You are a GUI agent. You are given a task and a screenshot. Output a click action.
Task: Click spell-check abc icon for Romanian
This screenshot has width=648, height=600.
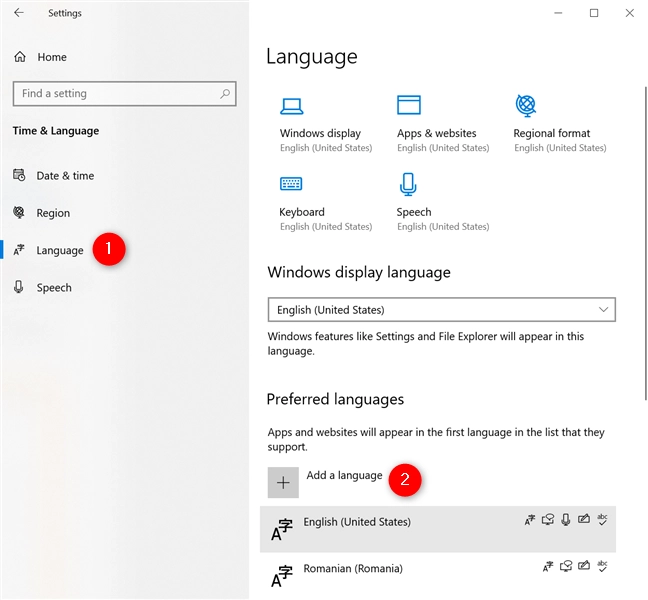pos(603,566)
